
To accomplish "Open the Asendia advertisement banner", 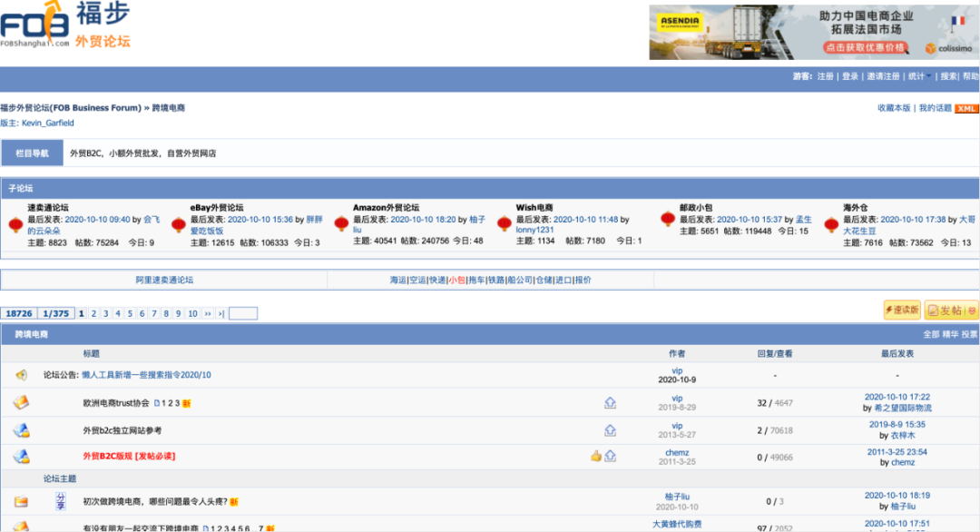I will (x=814, y=33).
